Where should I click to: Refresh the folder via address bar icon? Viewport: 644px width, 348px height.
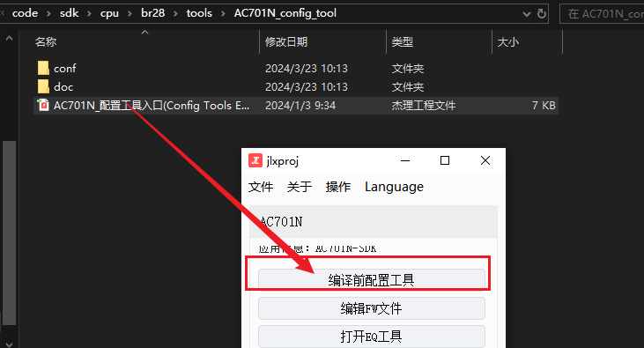[542, 13]
